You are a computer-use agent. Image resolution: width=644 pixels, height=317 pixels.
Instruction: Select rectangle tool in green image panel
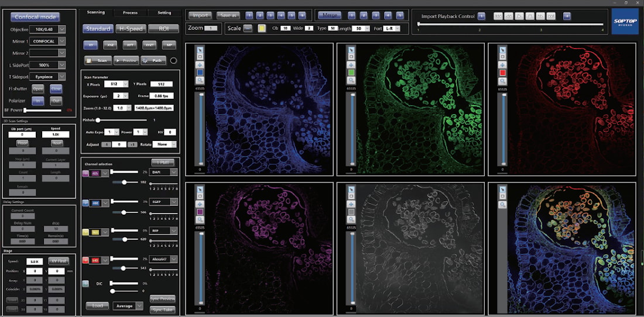tap(352, 57)
